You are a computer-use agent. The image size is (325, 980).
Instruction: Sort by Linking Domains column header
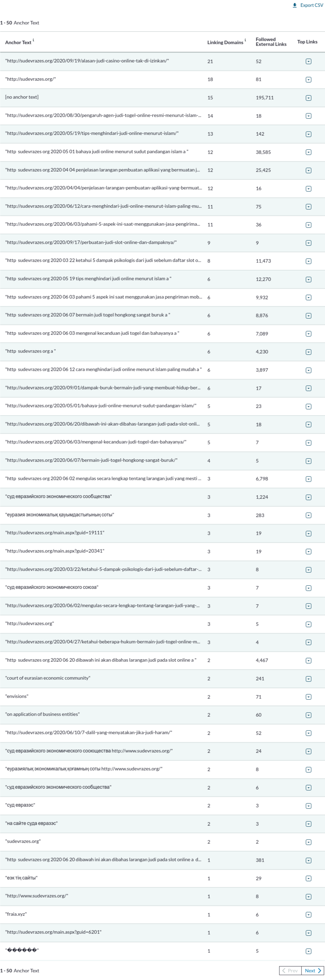tap(225, 42)
